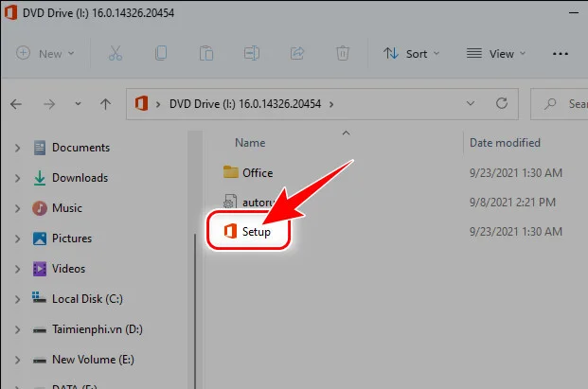Expand the Local Disk (C:) node
The width and height of the screenshot is (588, 389).
coord(17,299)
